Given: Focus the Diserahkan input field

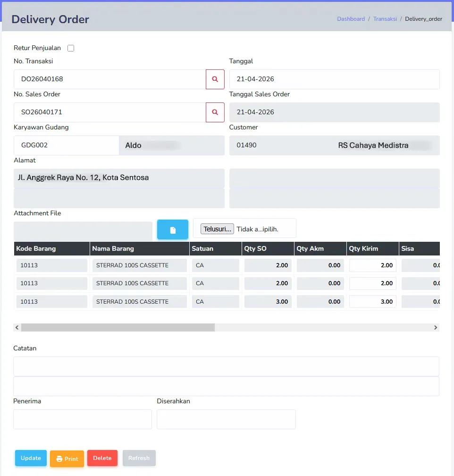Looking at the screenshot, I should (x=227, y=419).
